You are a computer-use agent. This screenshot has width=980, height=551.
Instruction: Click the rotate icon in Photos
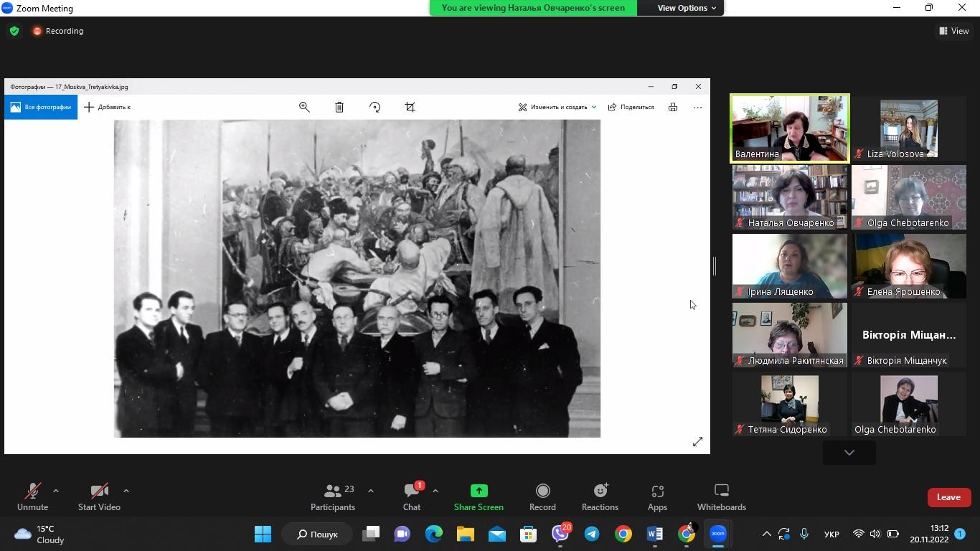374,107
